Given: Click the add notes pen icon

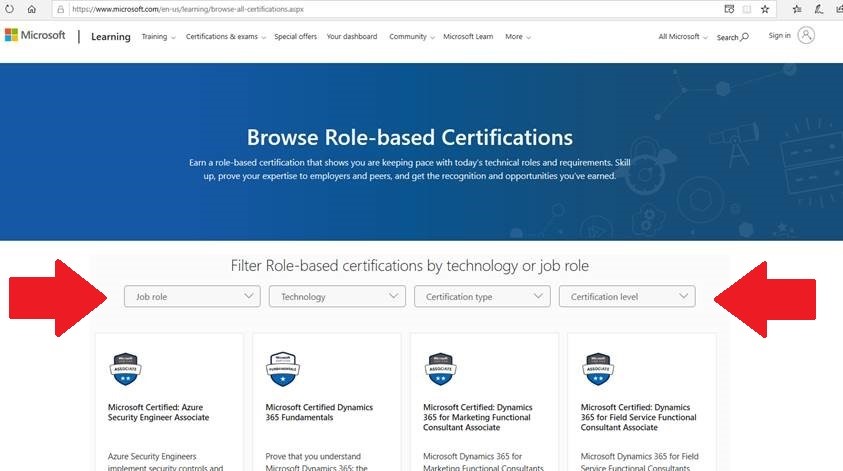Looking at the screenshot, I should (x=819, y=9).
